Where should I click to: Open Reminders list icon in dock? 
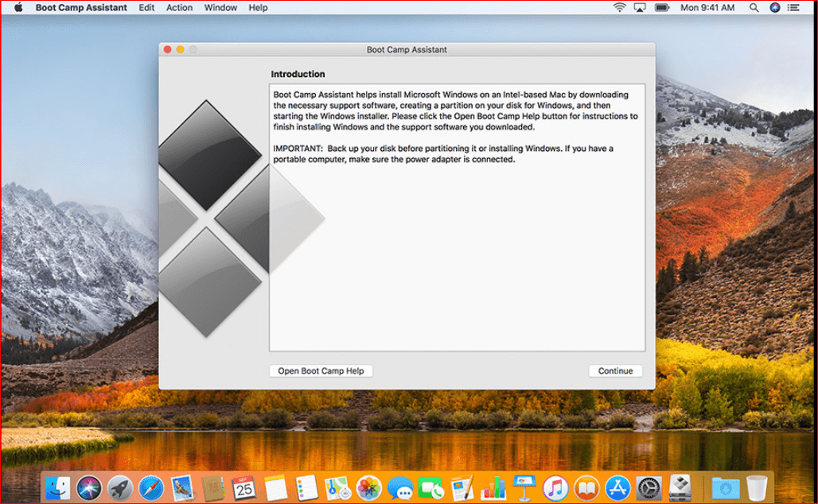click(x=306, y=488)
